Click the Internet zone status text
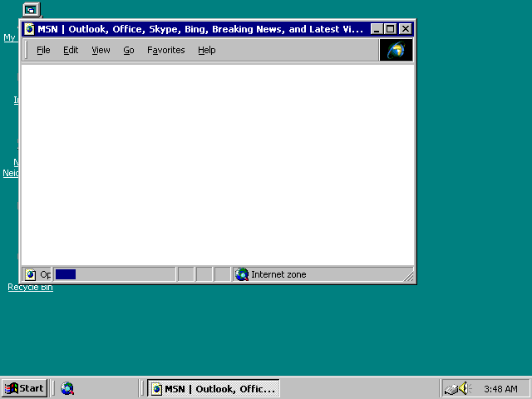This screenshot has height=399, width=532. (x=278, y=274)
